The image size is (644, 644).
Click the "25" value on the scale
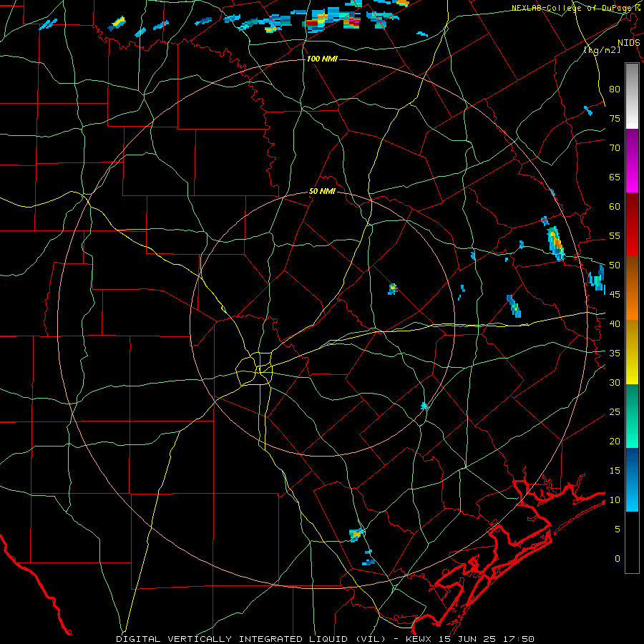pos(615,412)
